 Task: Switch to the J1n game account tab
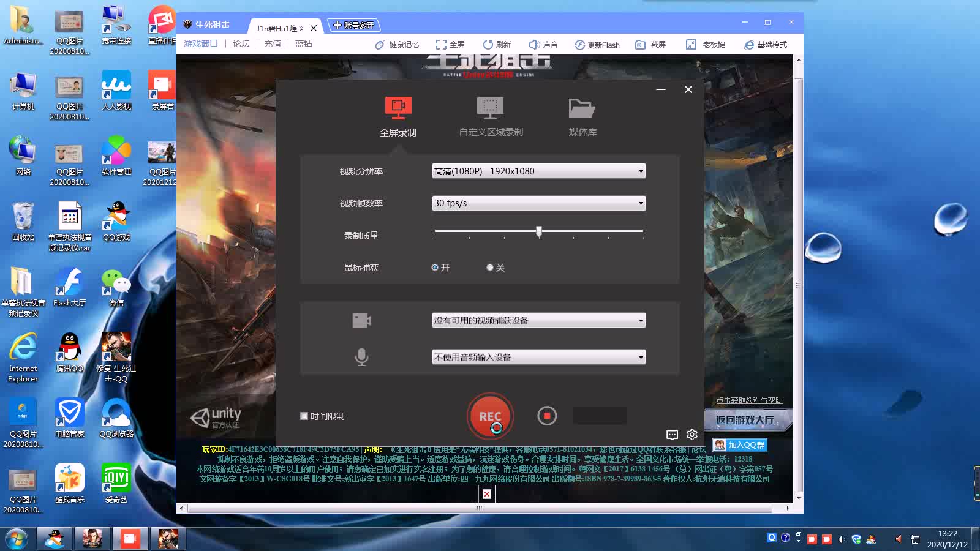pyautogui.click(x=279, y=28)
